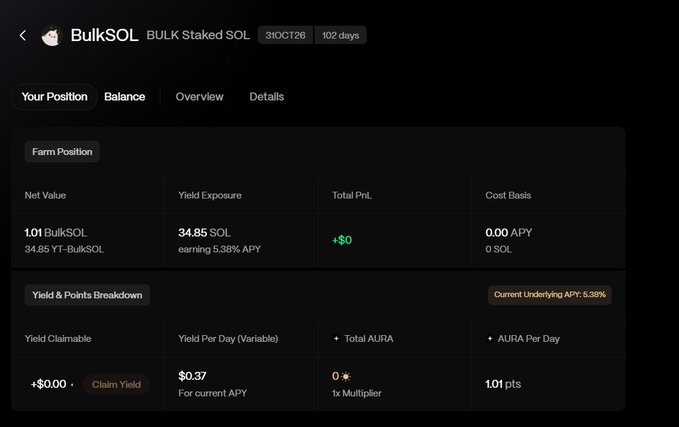The height and width of the screenshot is (427, 679).
Task: Click the $0.37 yield per day value
Action: pyautogui.click(x=192, y=376)
